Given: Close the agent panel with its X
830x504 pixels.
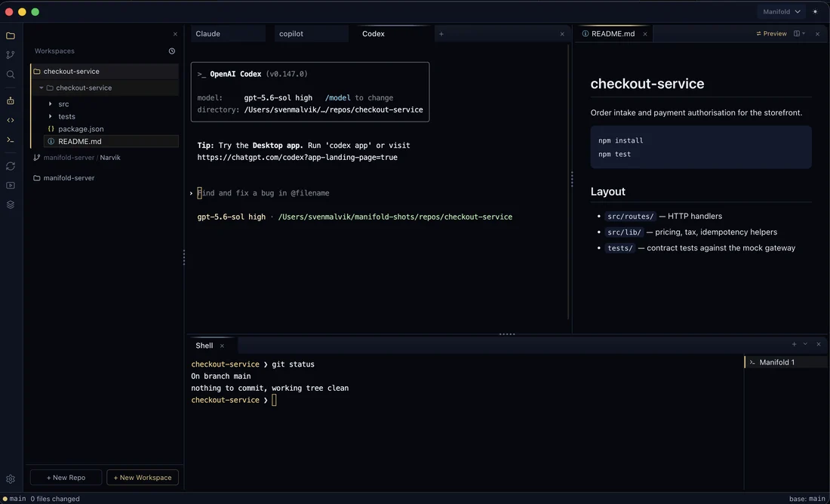Looking at the screenshot, I should coord(562,34).
